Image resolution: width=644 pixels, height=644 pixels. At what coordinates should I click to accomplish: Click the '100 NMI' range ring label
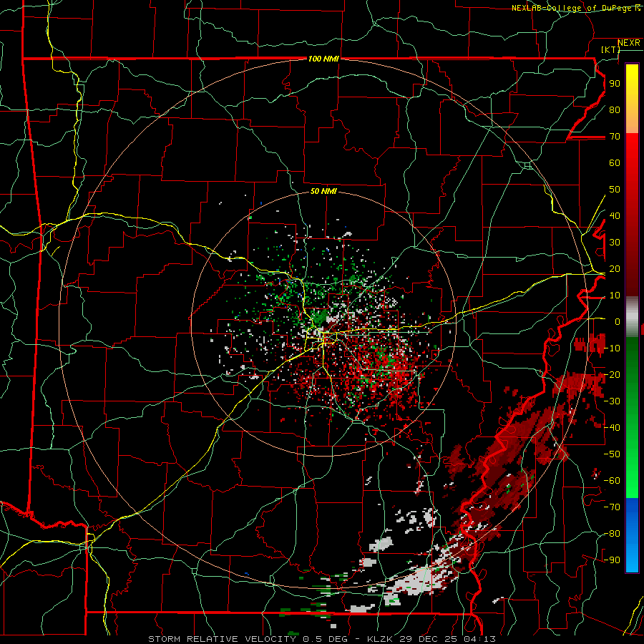[323, 59]
